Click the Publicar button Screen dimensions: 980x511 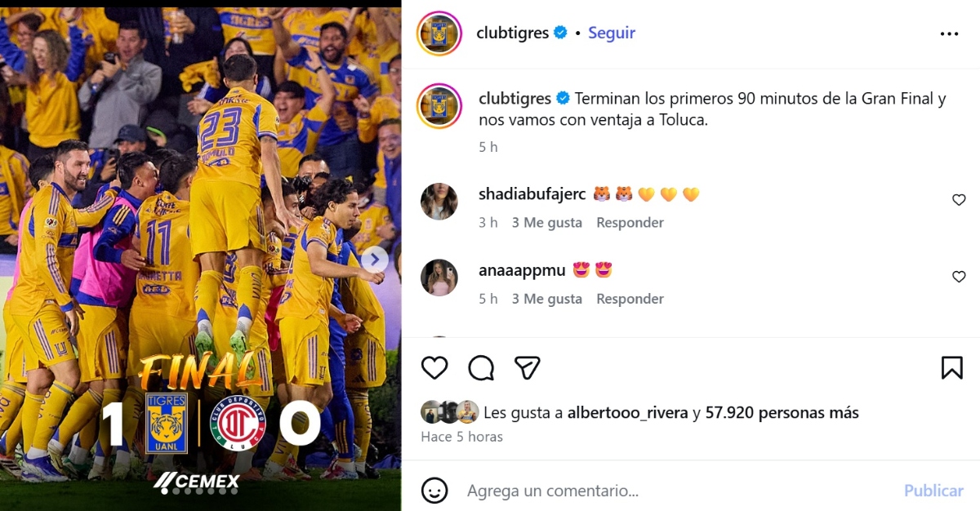(933, 491)
